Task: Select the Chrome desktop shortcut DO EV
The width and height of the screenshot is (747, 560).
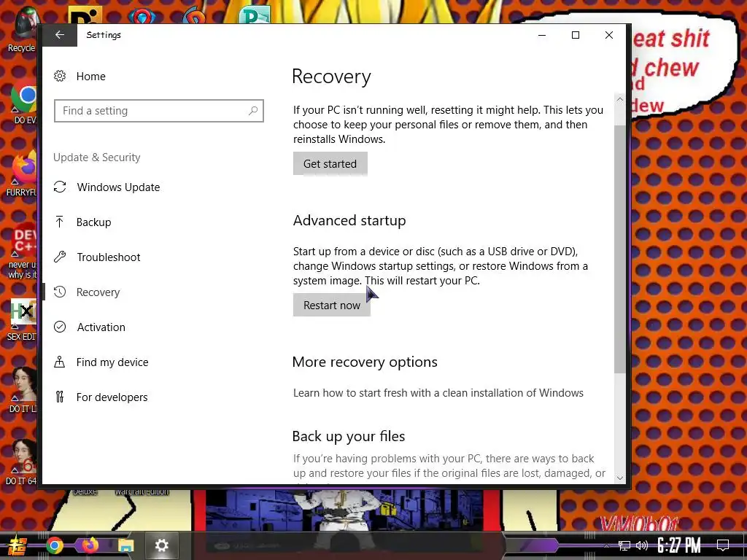Action: coord(23,104)
